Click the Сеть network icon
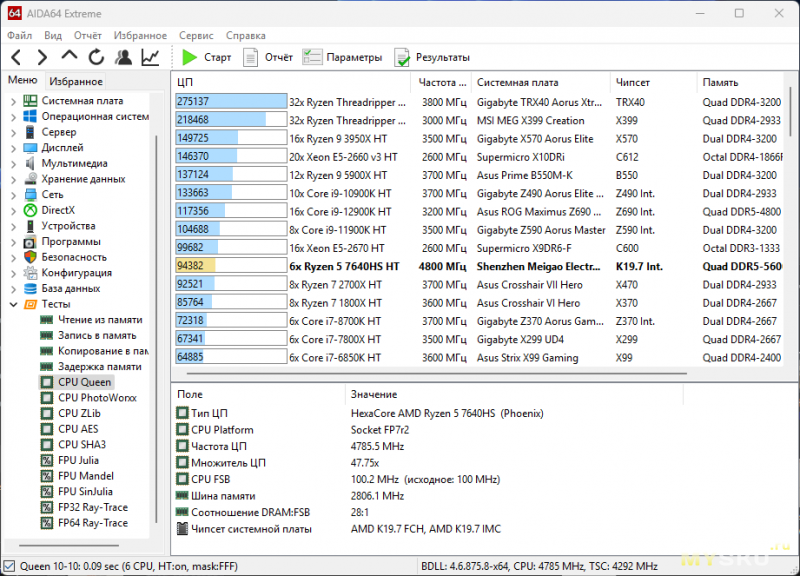 pyautogui.click(x=31, y=194)
